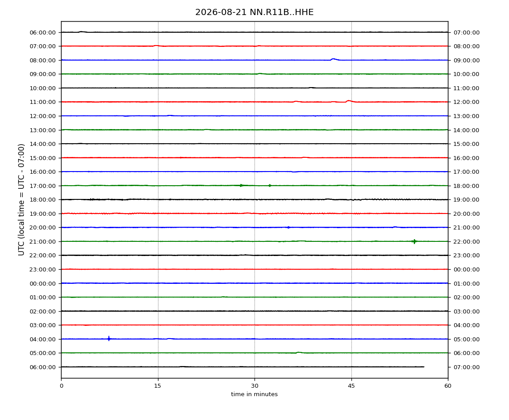The image size is (509, 420).
Task: Click the green event near end of 21:00:00 trace
Action: [414, 241]
